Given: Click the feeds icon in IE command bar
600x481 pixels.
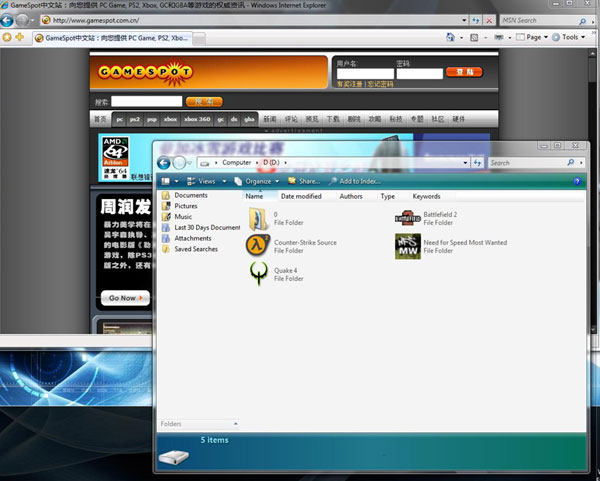Looking at the screenshot, I should point(474,38).
